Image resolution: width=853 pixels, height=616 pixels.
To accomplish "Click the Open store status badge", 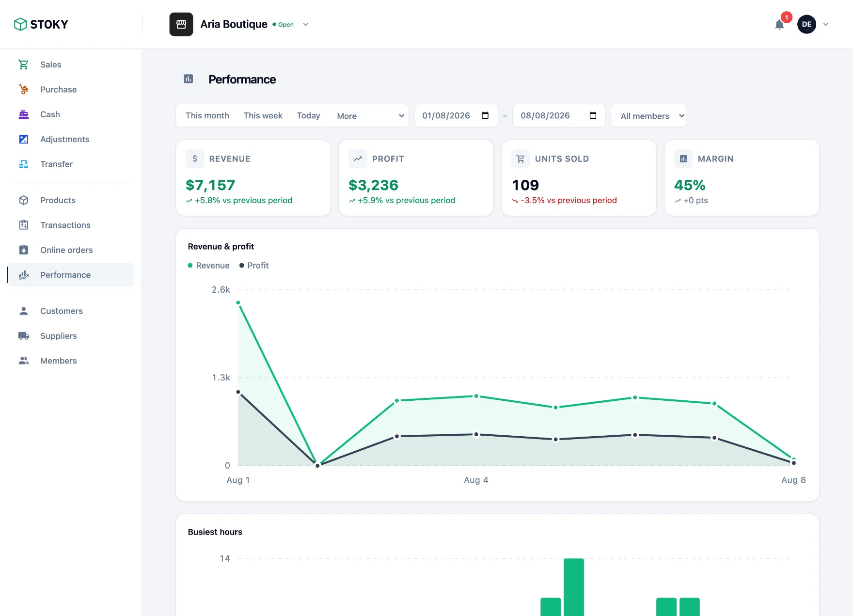I will coord(283,24).
